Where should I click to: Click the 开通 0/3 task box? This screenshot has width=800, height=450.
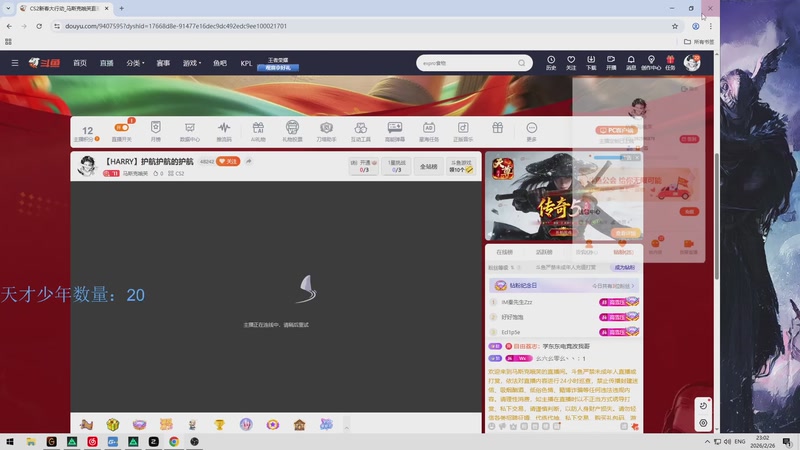coord(364,166)
